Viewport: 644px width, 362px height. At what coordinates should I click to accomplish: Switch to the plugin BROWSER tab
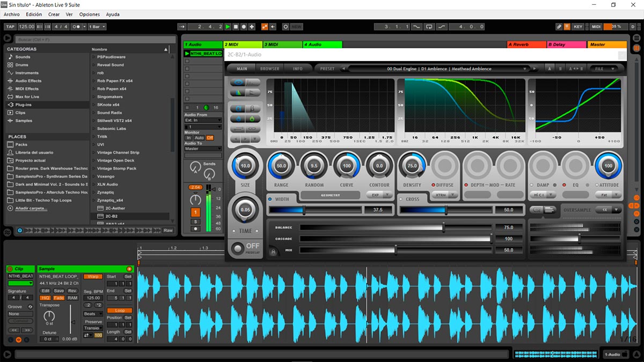tap(270, 69)
